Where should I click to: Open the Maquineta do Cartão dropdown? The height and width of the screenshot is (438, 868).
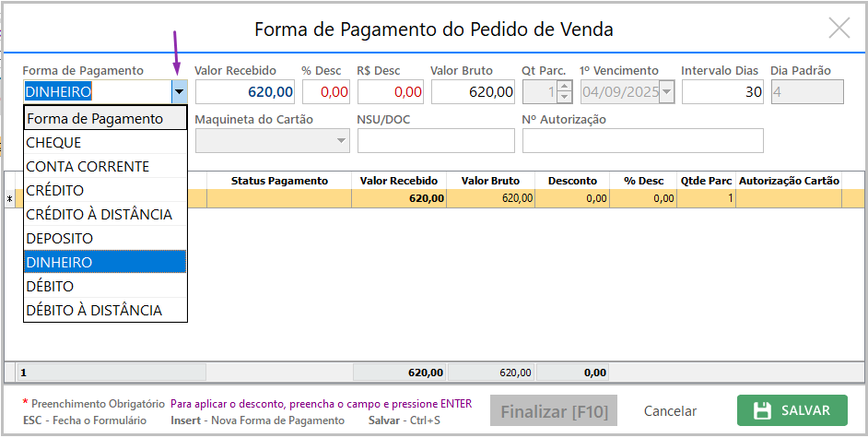(342, 141)
